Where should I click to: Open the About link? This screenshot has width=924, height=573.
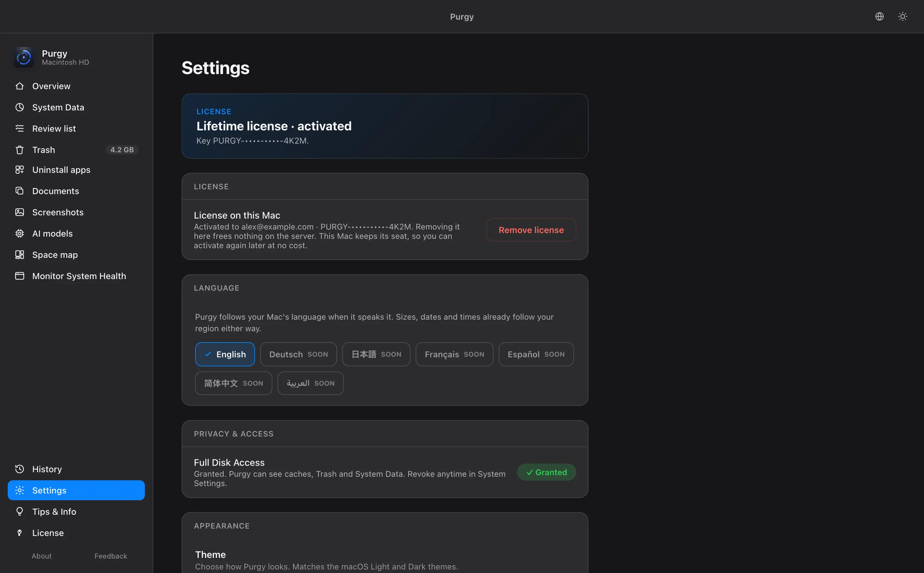pyautogui.click(x=41, y=556)
